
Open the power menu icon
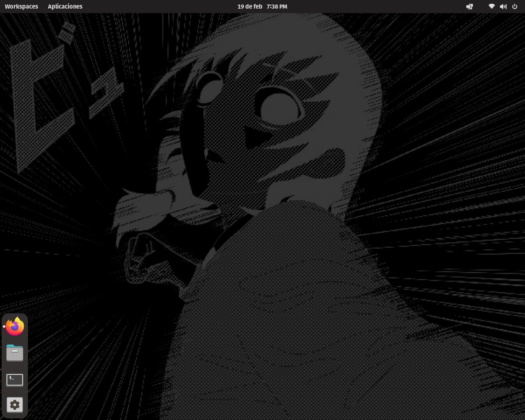tap(515, 7)
